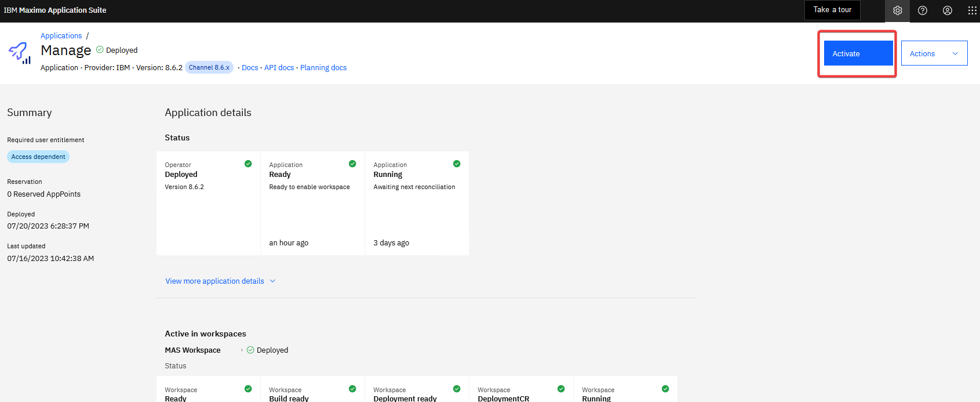The image size is (980, 402).
Task: Click the checkmark on Workspace DeploymentCR card
Action: (561, 389)
